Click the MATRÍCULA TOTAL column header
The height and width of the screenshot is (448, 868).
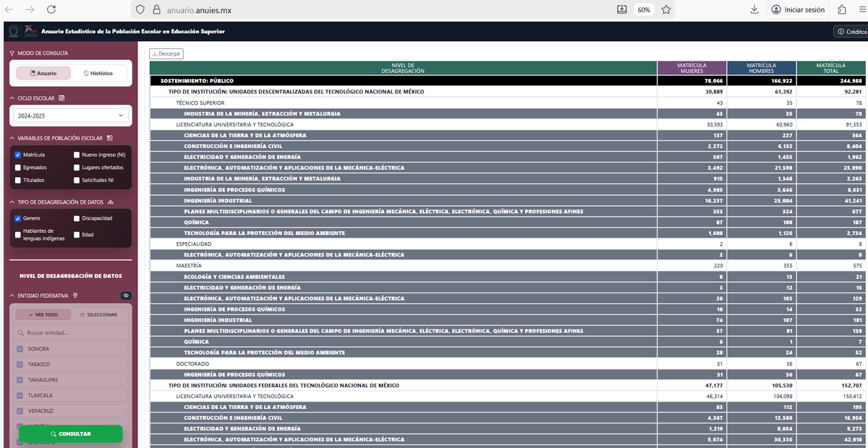pos(830,68)
